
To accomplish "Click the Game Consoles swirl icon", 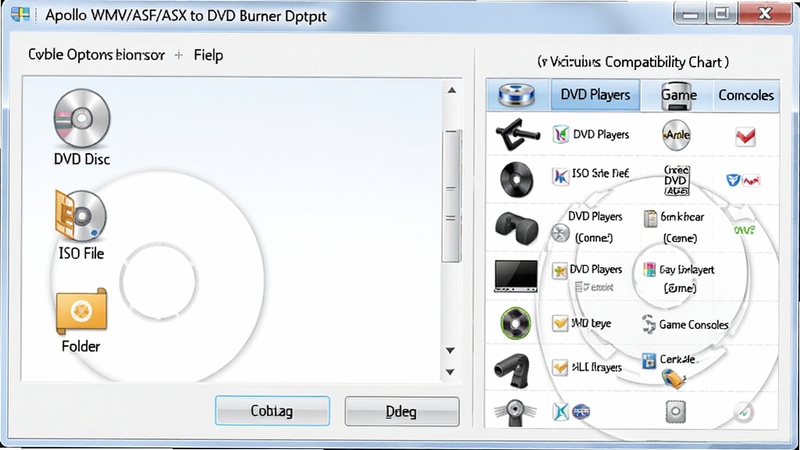I will click(x=648, y=324).
